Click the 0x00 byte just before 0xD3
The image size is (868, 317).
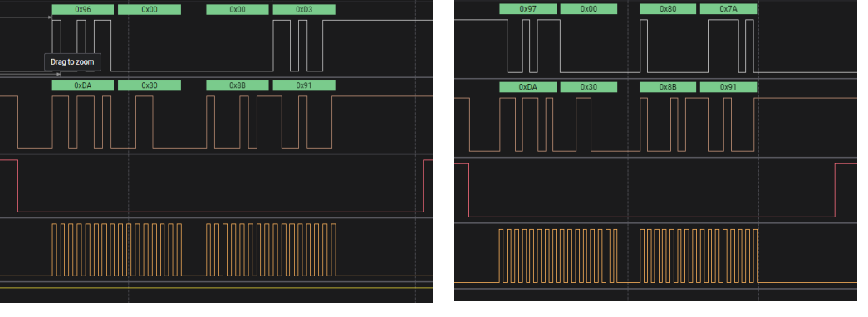[x=238, y=9]
